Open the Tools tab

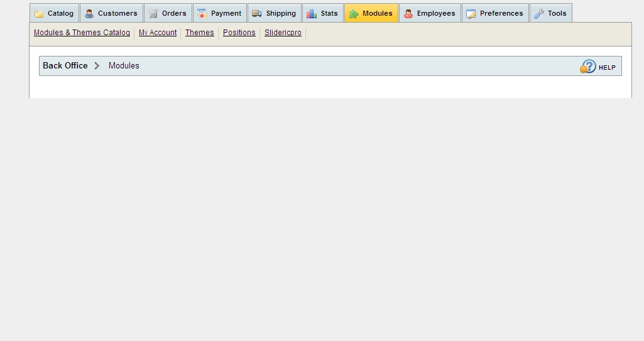coord(551,13)
